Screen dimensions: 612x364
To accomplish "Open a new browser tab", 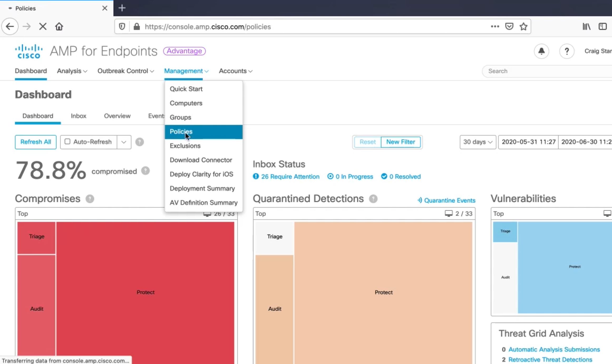I will [122, 8].
